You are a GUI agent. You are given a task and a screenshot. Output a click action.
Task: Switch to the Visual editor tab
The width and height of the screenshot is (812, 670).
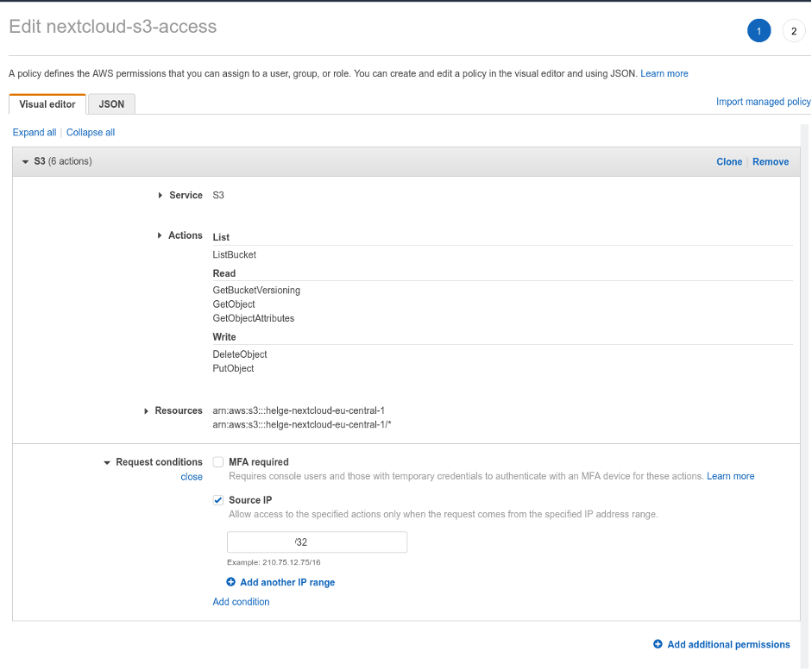tap(47, 103)
